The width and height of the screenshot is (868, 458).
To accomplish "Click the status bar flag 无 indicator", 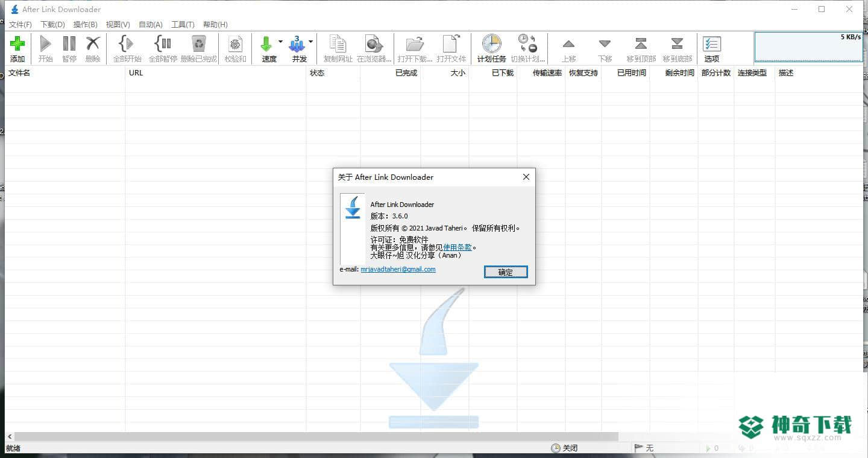I will coord(644,448).
